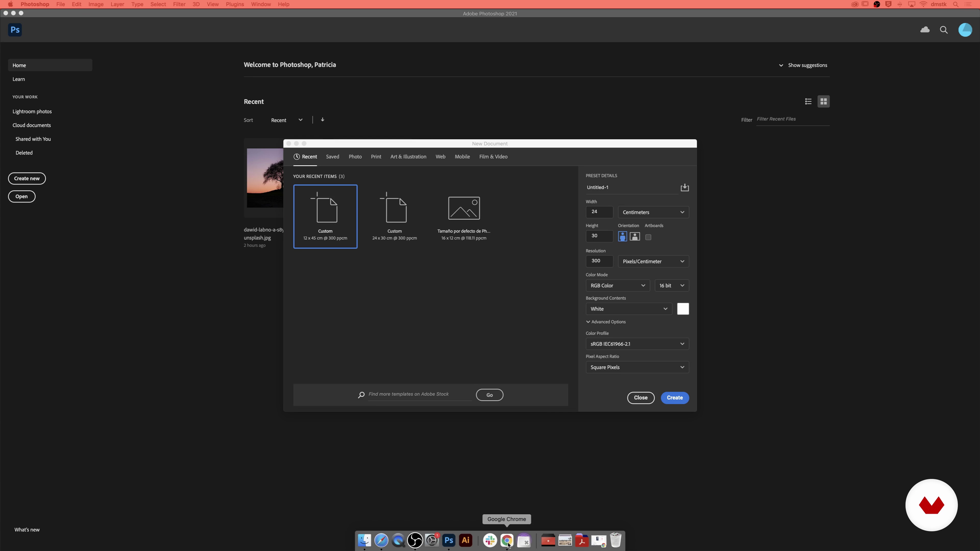This screenshot has width=980, height=551.
Task: Open the Pixels/Centimeter resolution units dropdown
Action: click(x=653, y=261)
